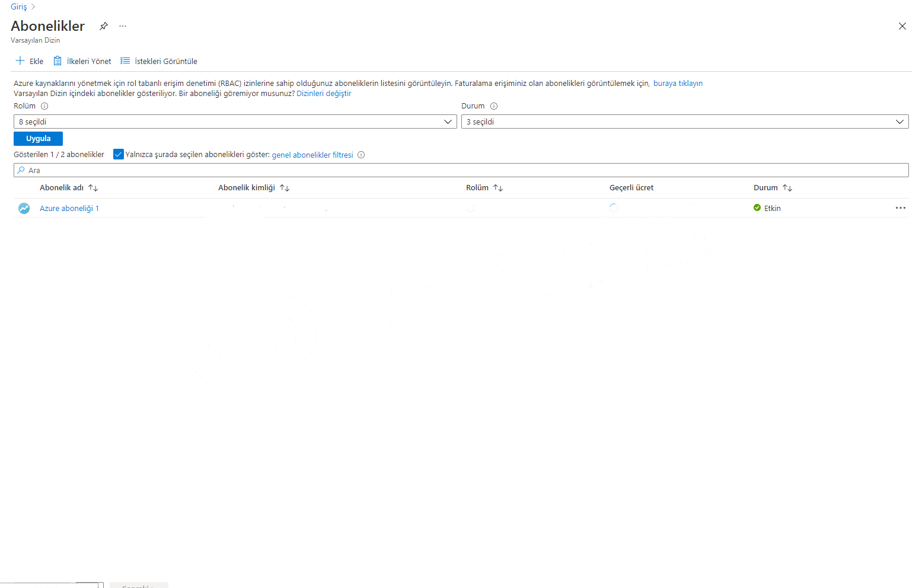This screenshot has width=922, height=588.
Task: Pin the Abonelikler page to dashboard
Action: pos(104,26)
